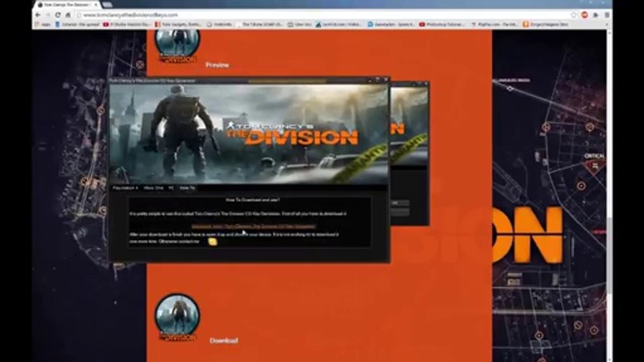Click the Division banner image in the generator
This screenshot has height=362, width=644.
[249, 134]
